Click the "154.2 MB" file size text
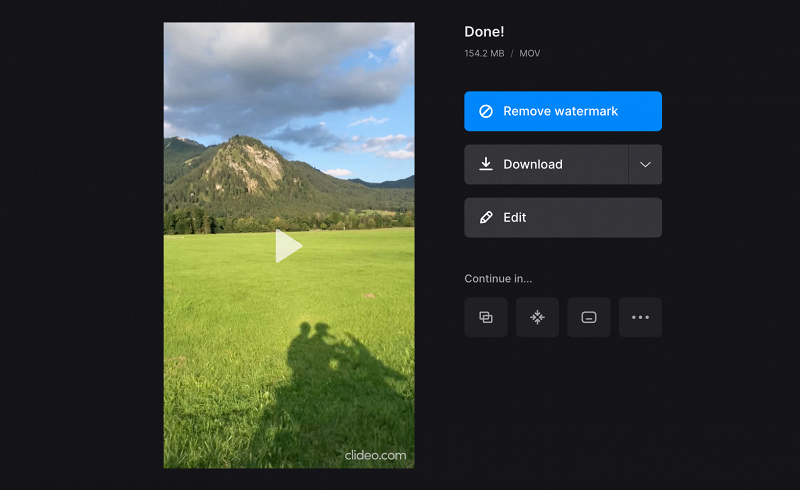The height and width of the screenshot is (490, 800). tap(484, 53)
